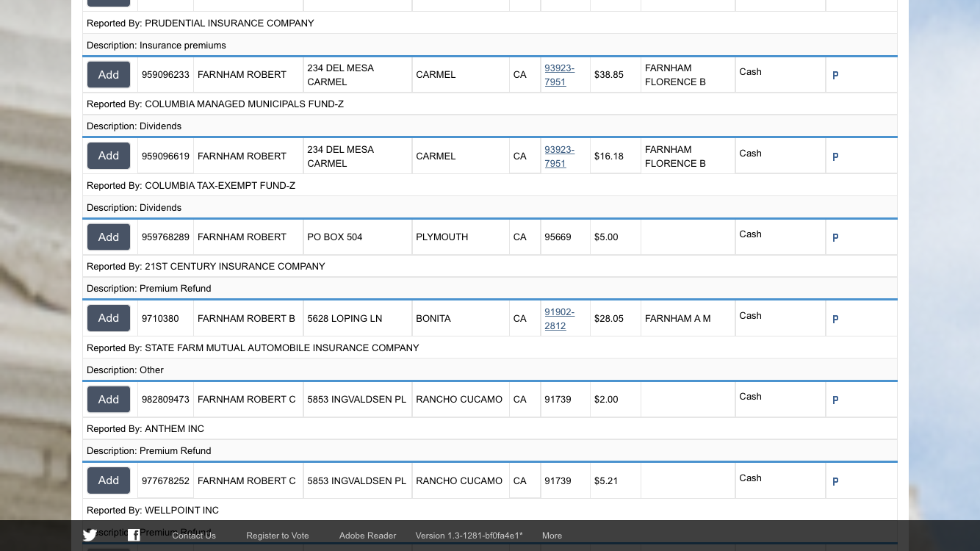Add property 9710380 for Farnham Robert B
Image resolution: width=980 pixels, height=551 pixels.
pyautogui.click(x=109, y=318)
